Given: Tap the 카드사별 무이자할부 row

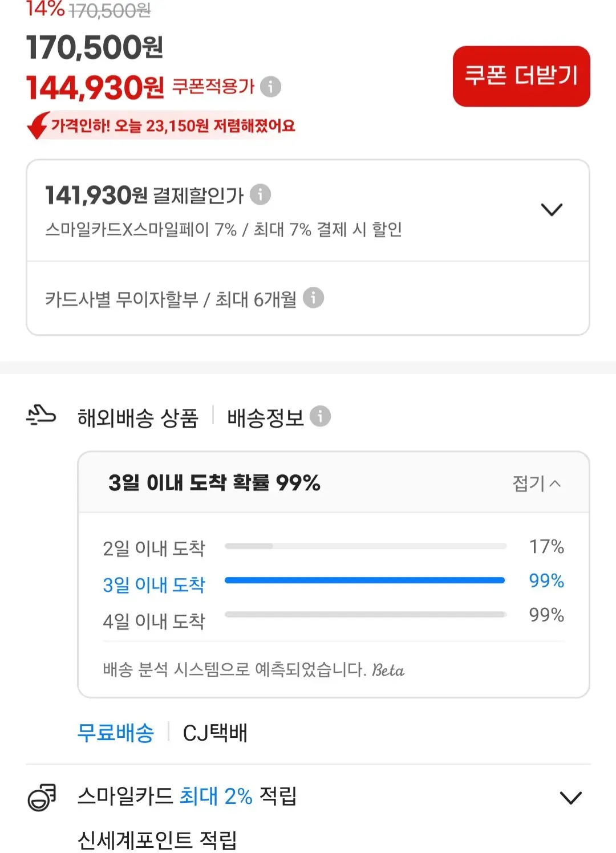Looking at the screenshot, I should coord(308,298).
